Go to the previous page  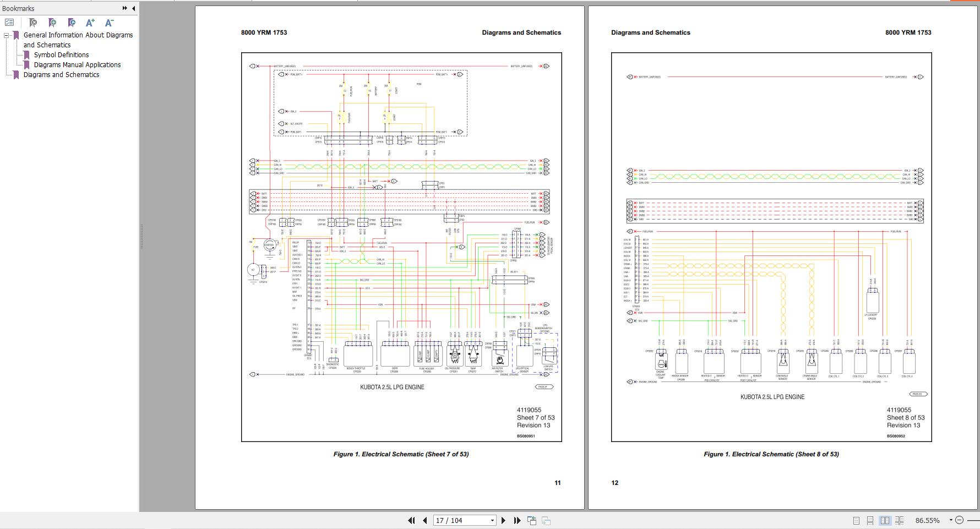click(x=425, y=520)
